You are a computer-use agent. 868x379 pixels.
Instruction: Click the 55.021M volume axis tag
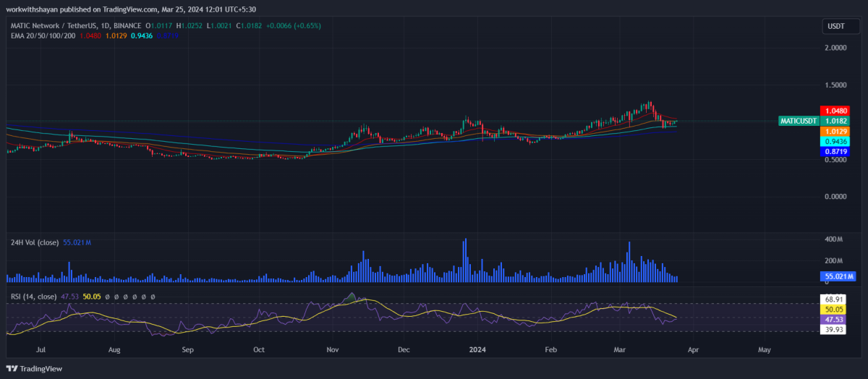pyautogui.click(x=838, y=276)
